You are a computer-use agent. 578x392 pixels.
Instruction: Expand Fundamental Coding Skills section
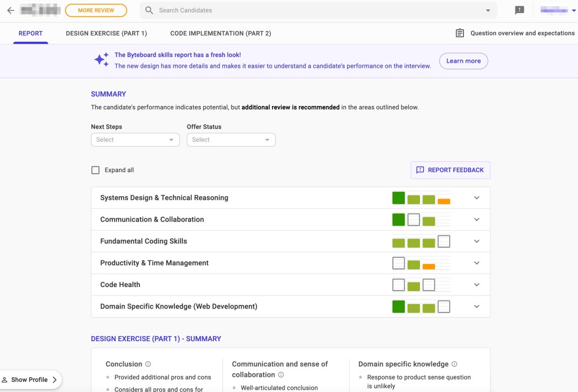(x=476, y=241)
